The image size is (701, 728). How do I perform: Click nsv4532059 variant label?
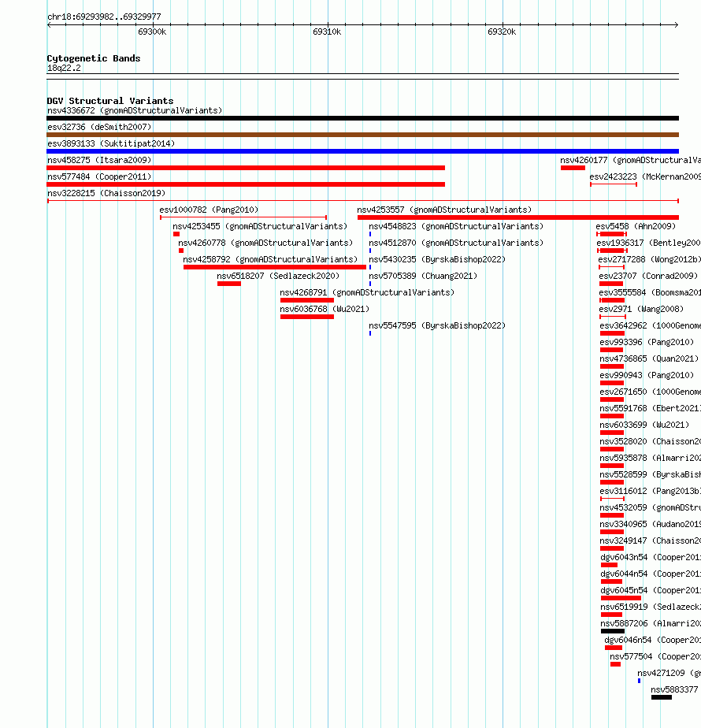[x=650, y=508]
